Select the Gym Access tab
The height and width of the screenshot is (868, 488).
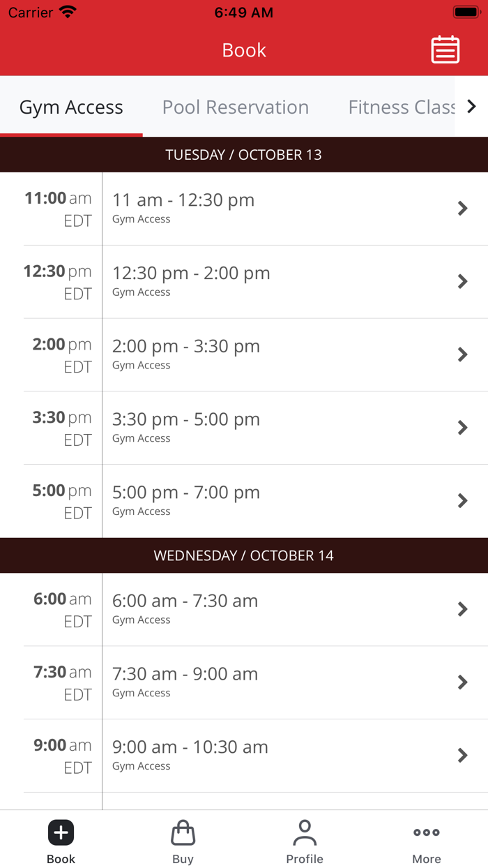point(71,107)
